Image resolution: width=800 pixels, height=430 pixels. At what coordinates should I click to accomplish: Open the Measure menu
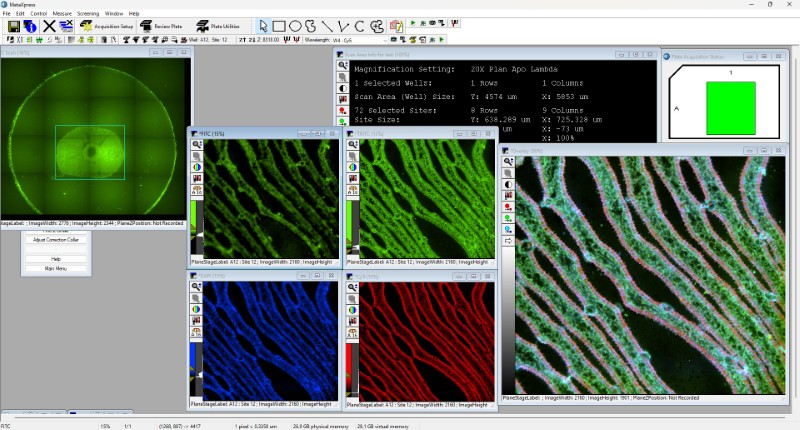tap(62, 13)
